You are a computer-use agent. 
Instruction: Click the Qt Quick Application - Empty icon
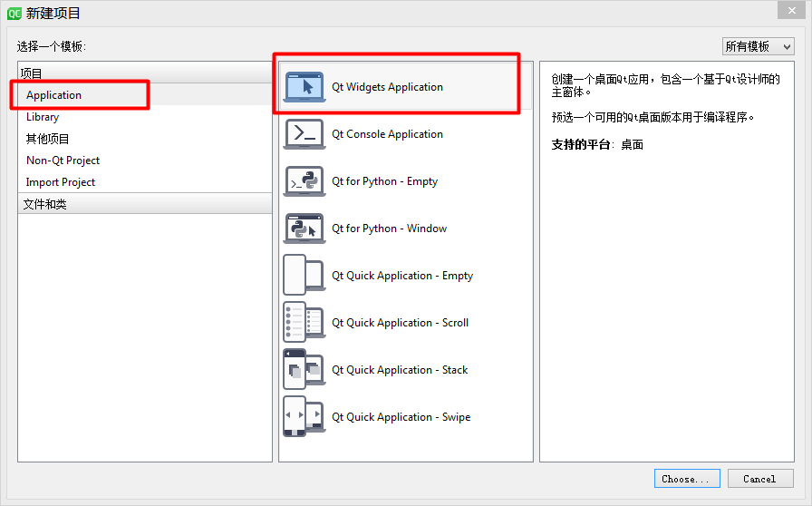[x=304, y=275]
